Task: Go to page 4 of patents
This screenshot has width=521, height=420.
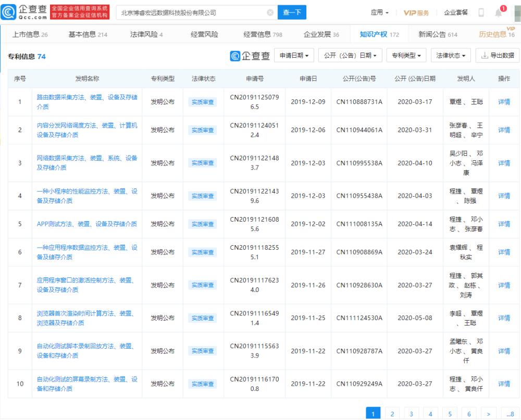Action: [431, 414]
